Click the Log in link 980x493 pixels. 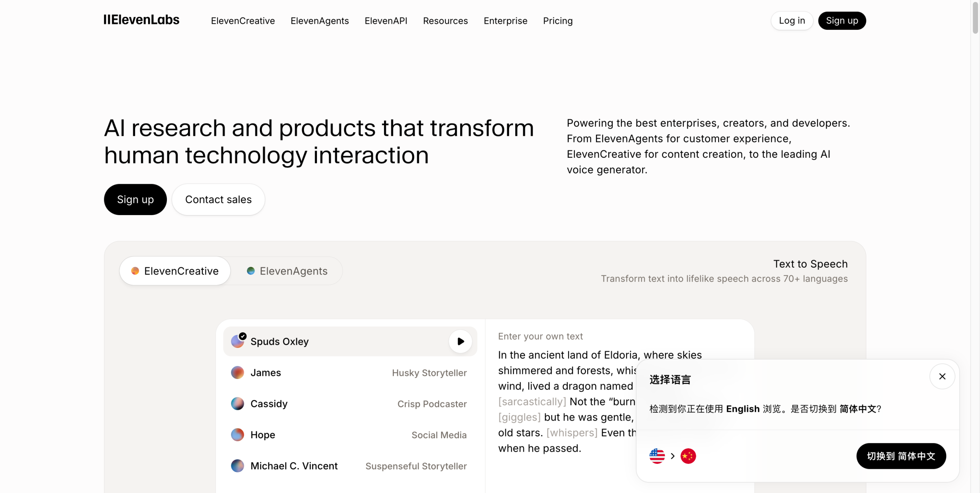click(792, 21)
